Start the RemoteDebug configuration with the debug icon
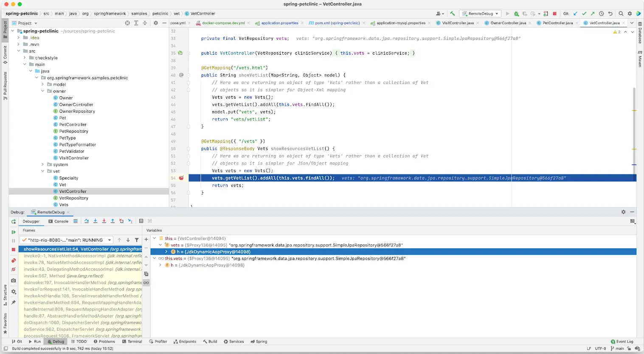Image resolution: width=644 pixels, height=354 pixels. [x=516, y=13]
